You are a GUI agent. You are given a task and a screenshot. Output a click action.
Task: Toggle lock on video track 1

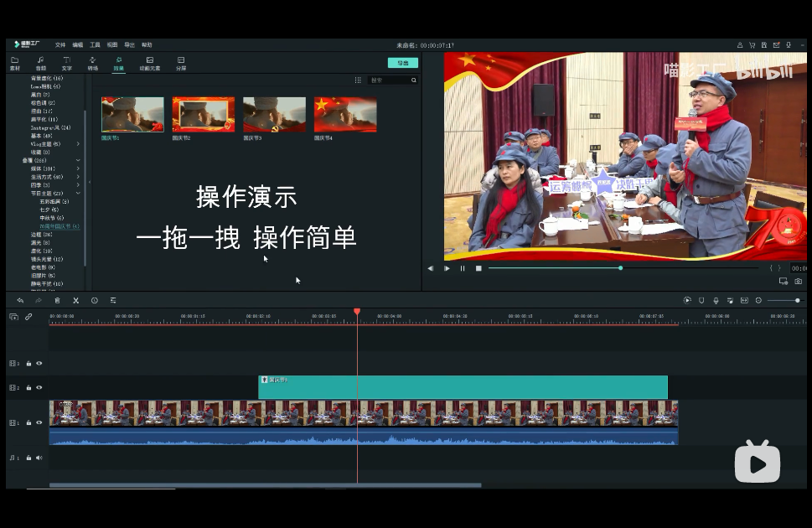28,423
